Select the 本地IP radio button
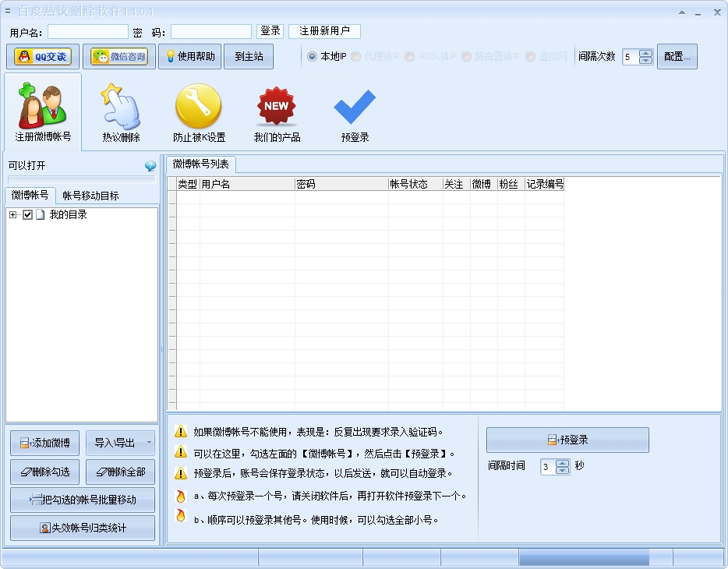This screenshot has width=728, height=569. (x=312, y=57)
